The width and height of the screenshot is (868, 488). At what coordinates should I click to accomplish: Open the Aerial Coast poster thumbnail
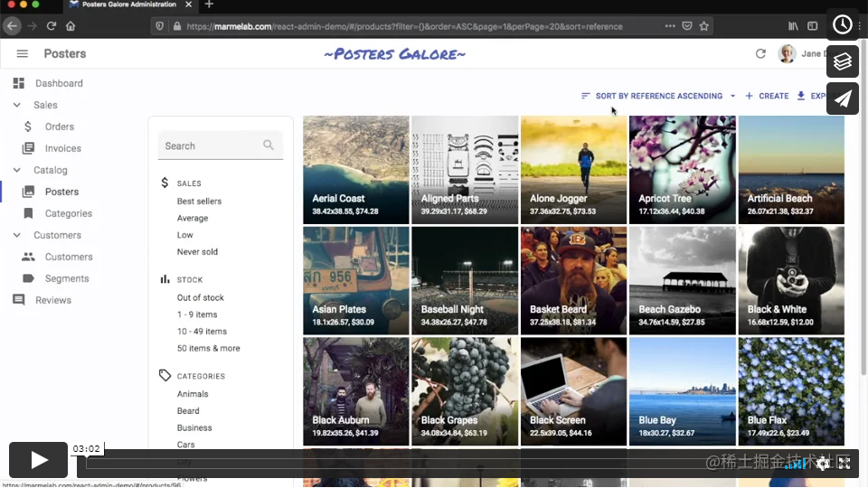click(x=356, y=170)
